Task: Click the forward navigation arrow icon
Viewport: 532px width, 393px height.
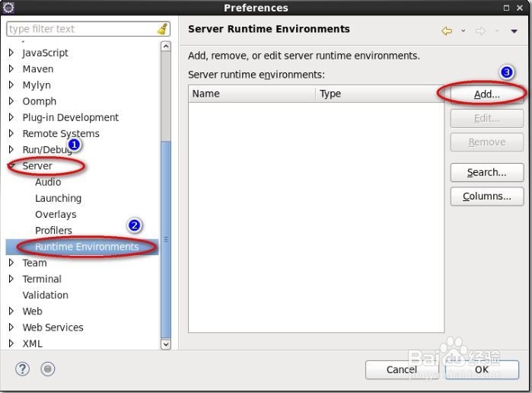Action: click(x=480, y=31)
